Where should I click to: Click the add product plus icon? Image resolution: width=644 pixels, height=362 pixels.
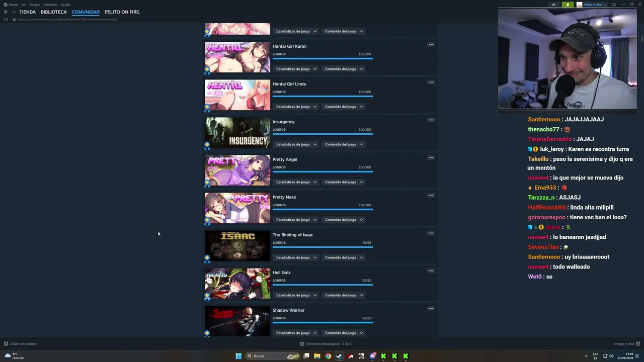[6, 344]
